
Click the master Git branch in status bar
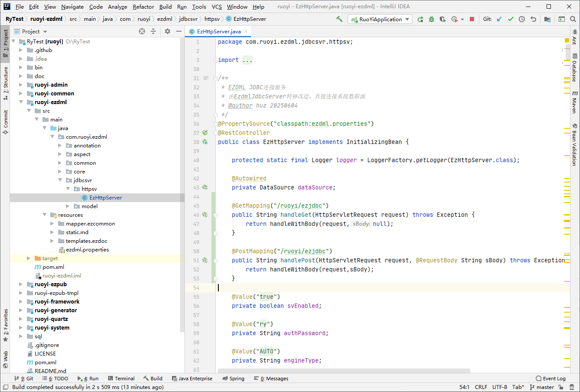tap(545, 387)
